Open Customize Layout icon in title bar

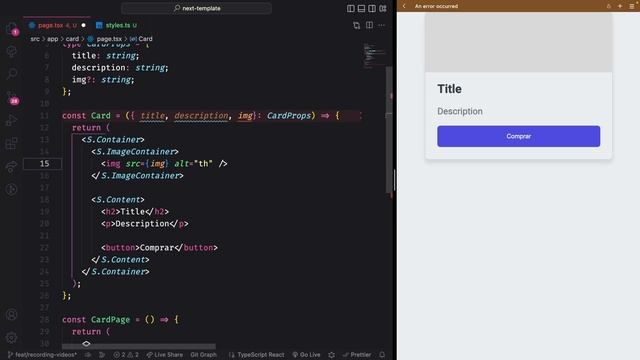(x=382, y=8)
